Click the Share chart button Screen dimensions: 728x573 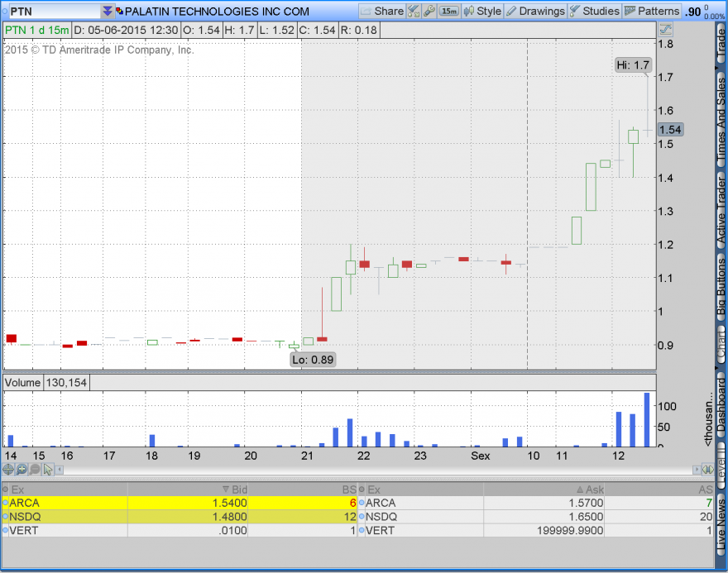coord(381,11)
